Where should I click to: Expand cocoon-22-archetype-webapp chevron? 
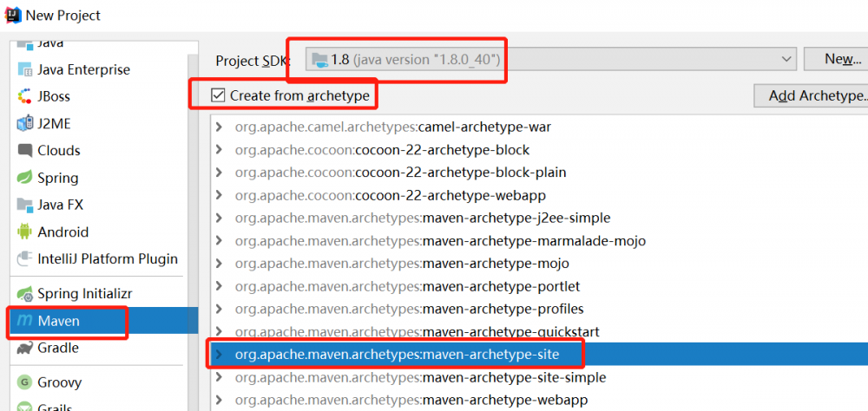220,195
